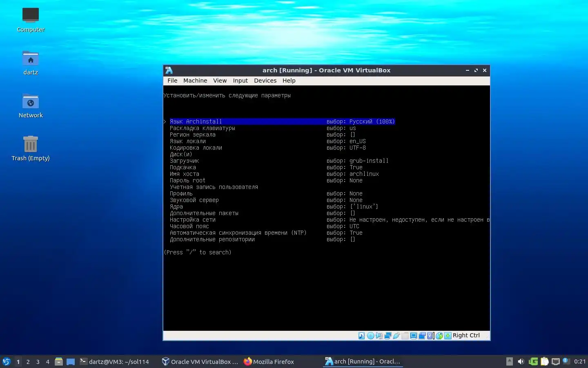588x368 pixels.
Task: Switch to workspace 3
Action: [x=38, y=361]
